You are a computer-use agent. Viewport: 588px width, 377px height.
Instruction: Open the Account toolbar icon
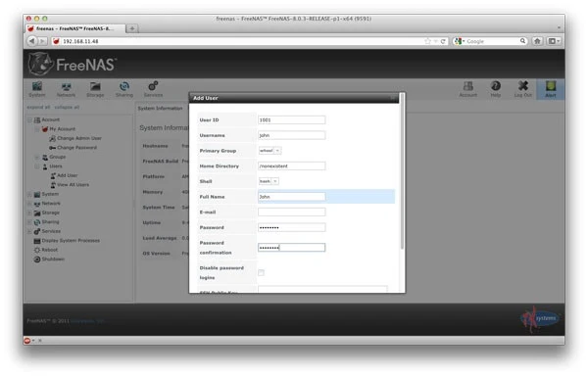[x=468, y=89]
